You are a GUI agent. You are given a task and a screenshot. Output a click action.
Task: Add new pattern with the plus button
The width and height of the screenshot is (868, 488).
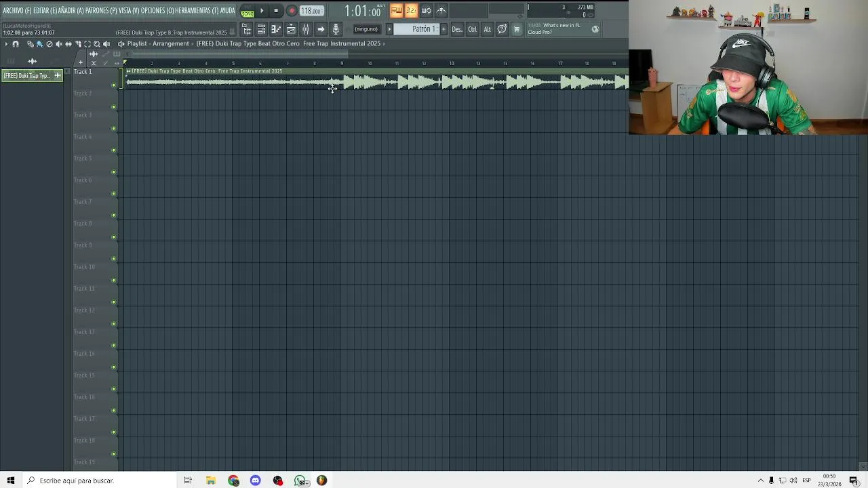pos(444,29)
